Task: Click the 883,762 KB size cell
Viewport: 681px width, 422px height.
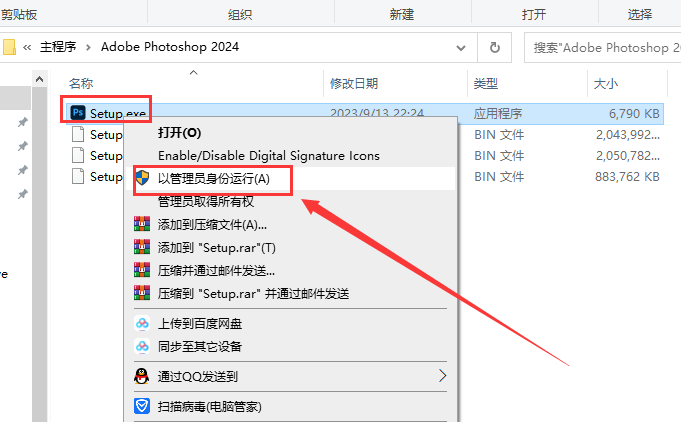Action: coord(627,177)
